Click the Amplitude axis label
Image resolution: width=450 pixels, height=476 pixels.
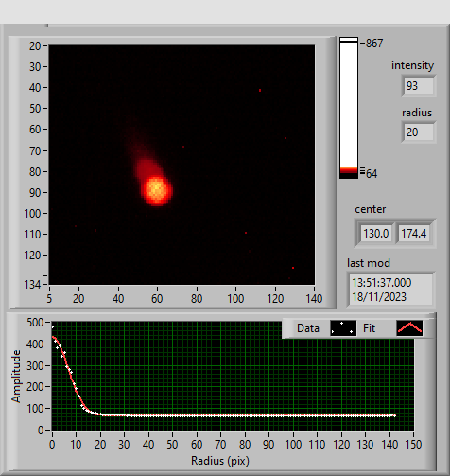[x=16, y=376]
